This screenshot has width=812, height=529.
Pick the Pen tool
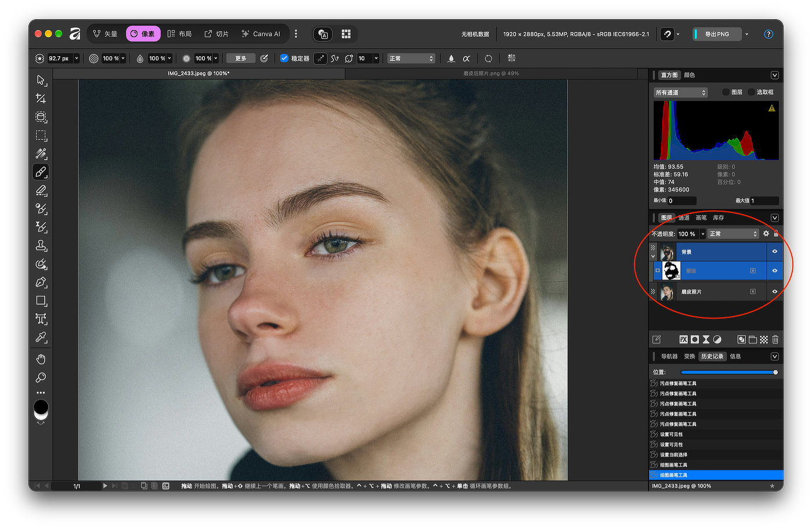point(41,282)
